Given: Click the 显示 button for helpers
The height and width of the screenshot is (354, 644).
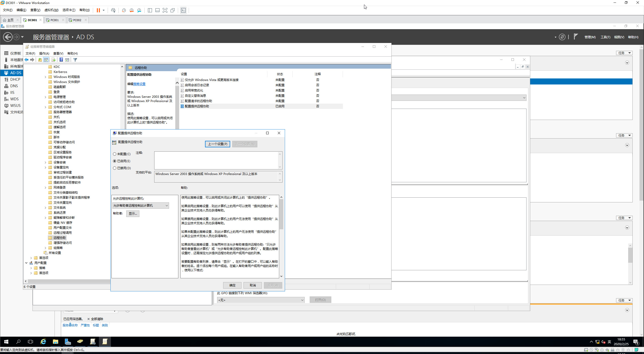Looking at the screenshot, I should pyautogui.click(x=133, y=213).
